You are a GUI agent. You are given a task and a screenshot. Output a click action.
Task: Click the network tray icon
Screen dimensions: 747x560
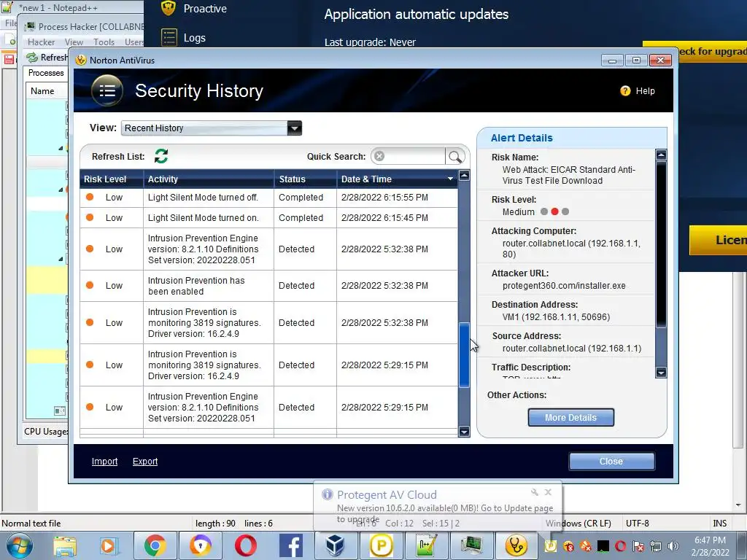point(656,546)
